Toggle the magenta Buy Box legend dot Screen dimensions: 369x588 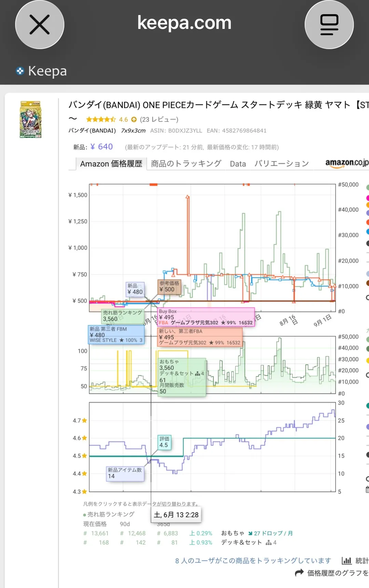pos(368,198)
